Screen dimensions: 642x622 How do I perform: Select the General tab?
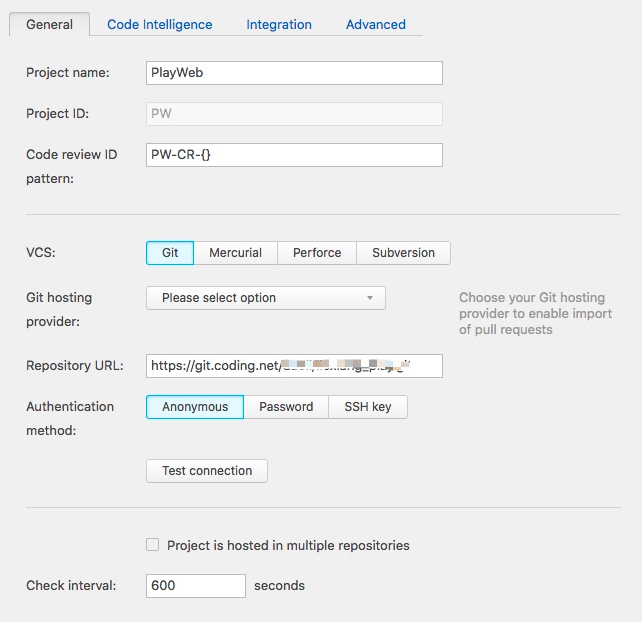[49, 24]
